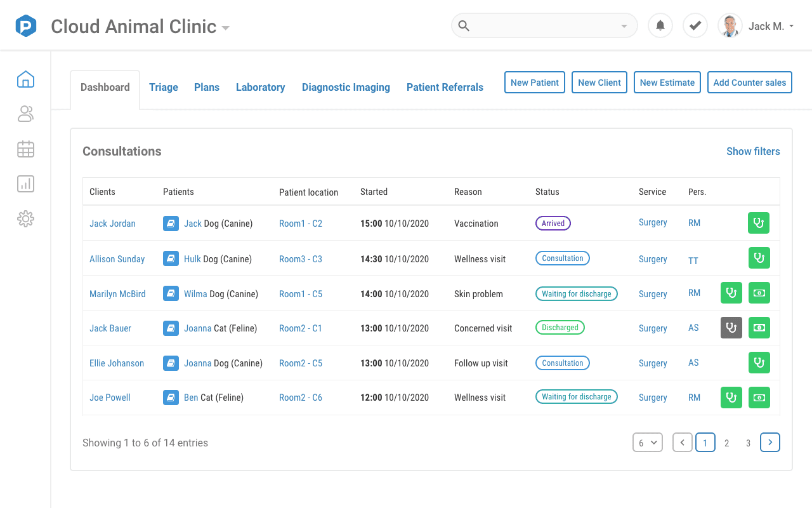Switch to the Diagnostic Imaging tab

coord(346,88)
